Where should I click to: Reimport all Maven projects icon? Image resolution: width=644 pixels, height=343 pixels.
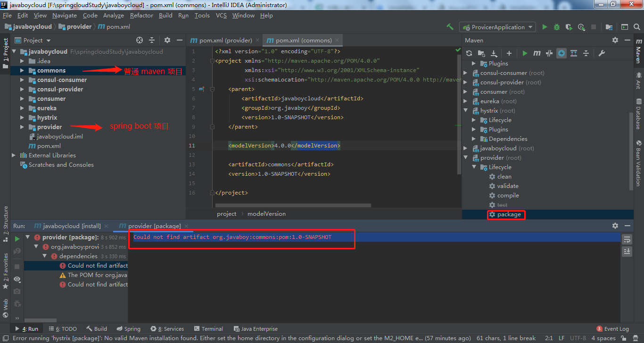(x=469, y=53)
